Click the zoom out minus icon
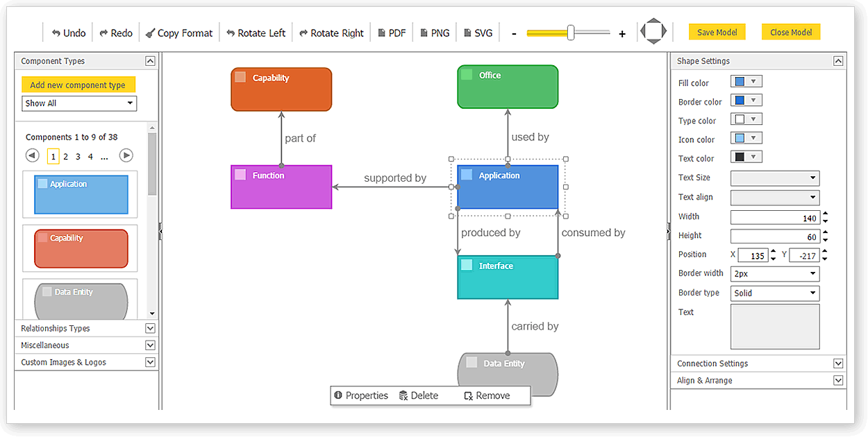 click(x=514, y=33)
